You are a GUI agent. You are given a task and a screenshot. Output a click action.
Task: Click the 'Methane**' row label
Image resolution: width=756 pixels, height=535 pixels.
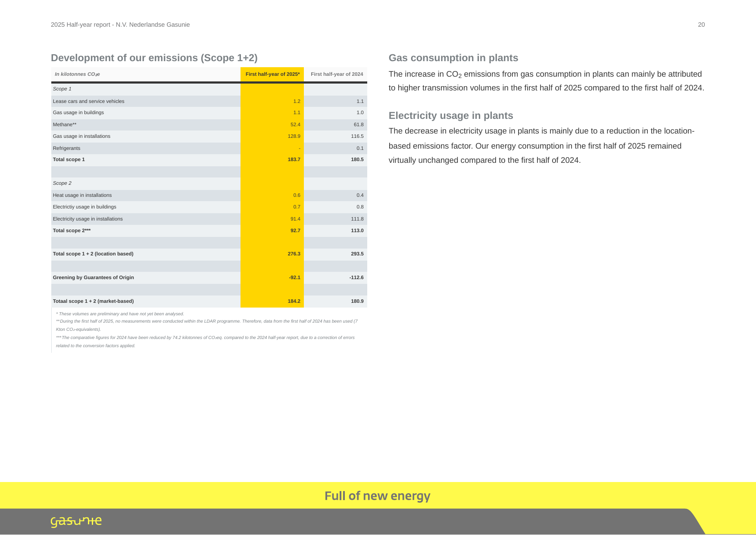(x=65, y=124)
